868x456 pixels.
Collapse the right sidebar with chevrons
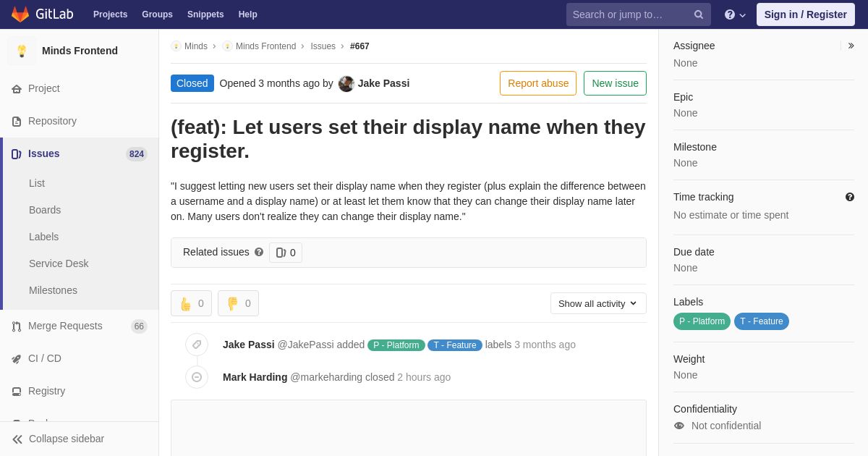pos(851,46)
